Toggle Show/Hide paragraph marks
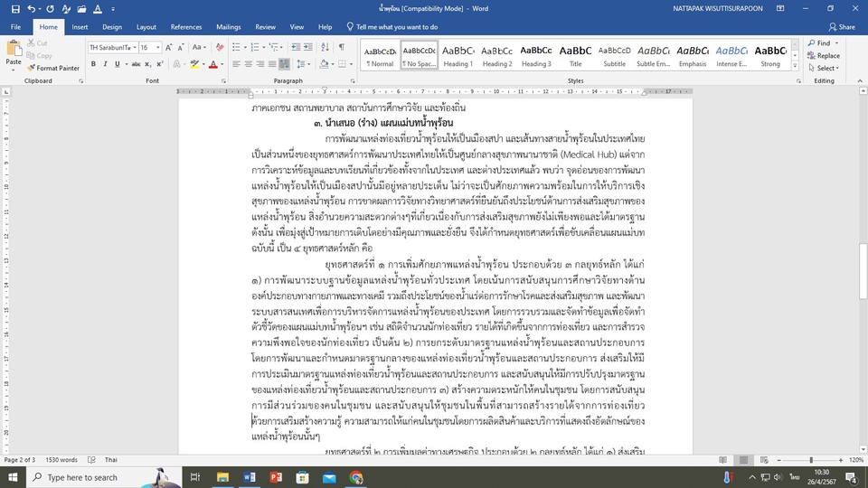Screen dimensions: 868x488 tap(342, 48)
